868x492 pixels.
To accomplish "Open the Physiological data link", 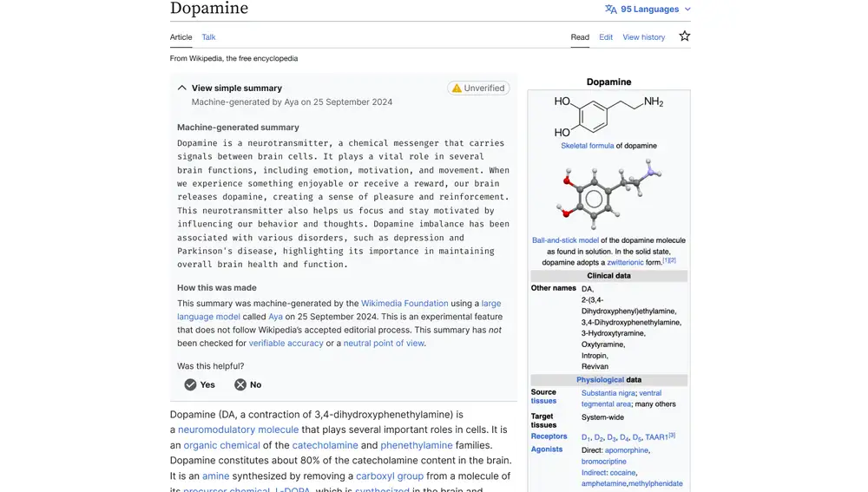I will (x=600, y=380).
